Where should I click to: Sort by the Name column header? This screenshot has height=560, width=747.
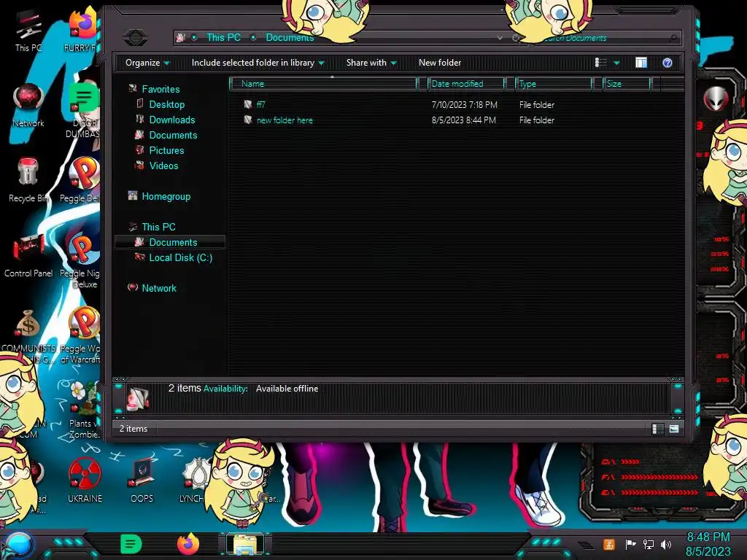click(x=323, y=84)
